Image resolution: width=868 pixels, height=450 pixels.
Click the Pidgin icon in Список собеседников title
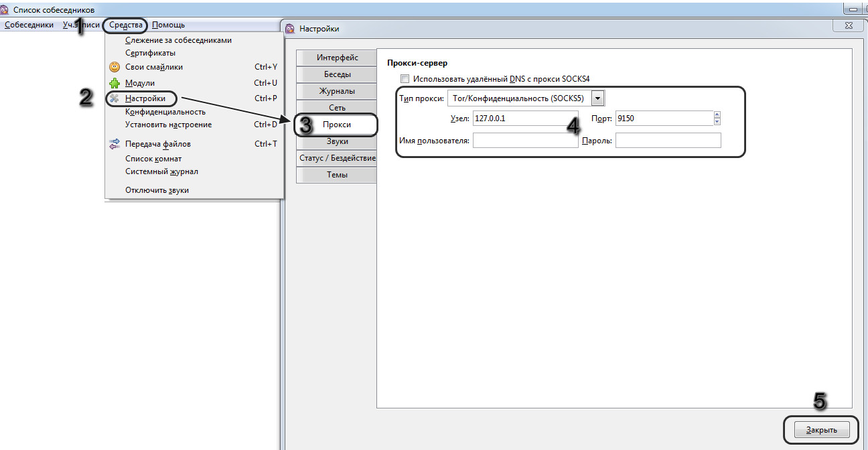tap(5, 10)
